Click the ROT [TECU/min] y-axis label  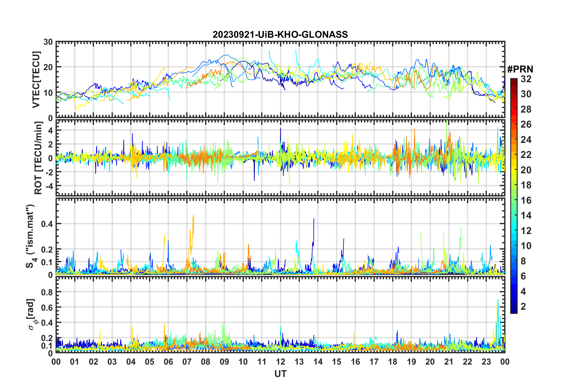coord(38,158)
